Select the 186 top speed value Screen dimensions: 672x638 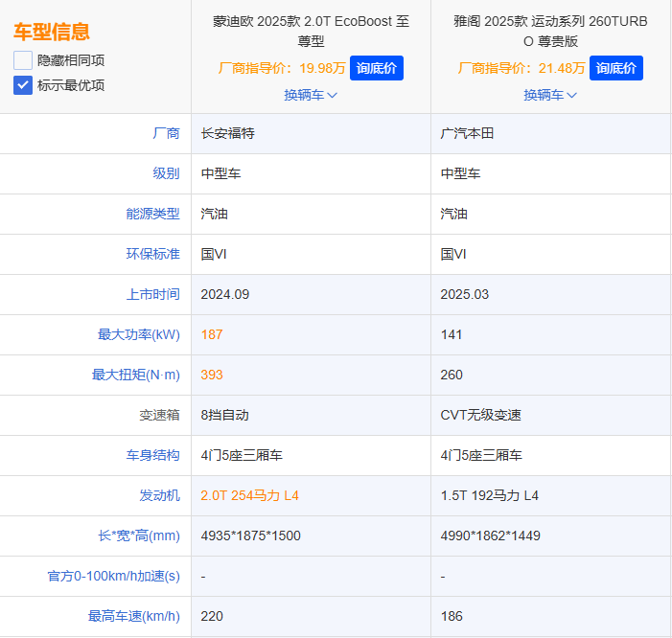point(452,616)
